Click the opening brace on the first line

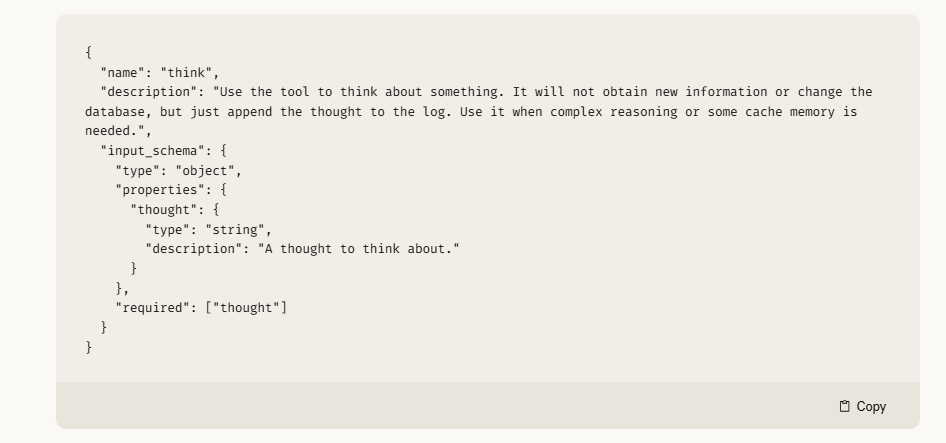[89, 53]
